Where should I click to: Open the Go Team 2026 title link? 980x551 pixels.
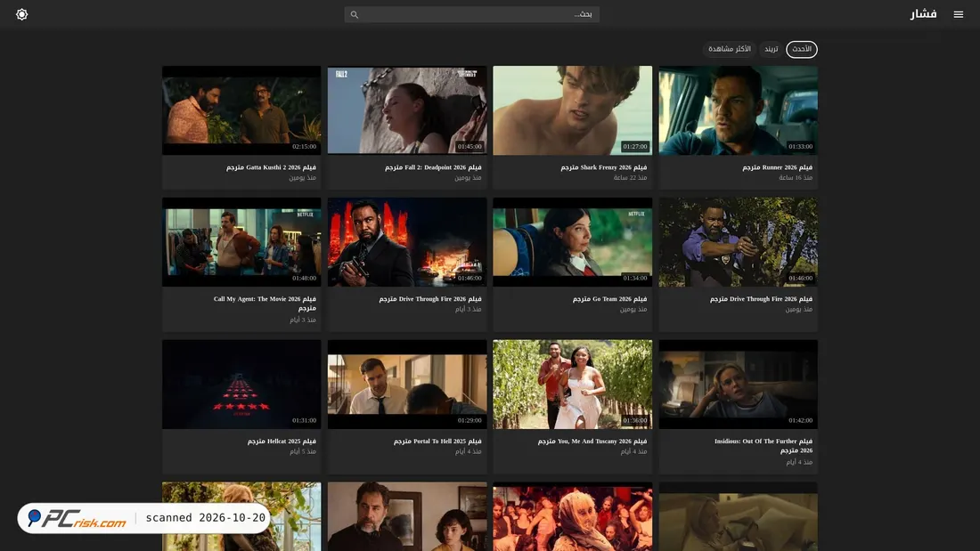(x=609, y=299)
